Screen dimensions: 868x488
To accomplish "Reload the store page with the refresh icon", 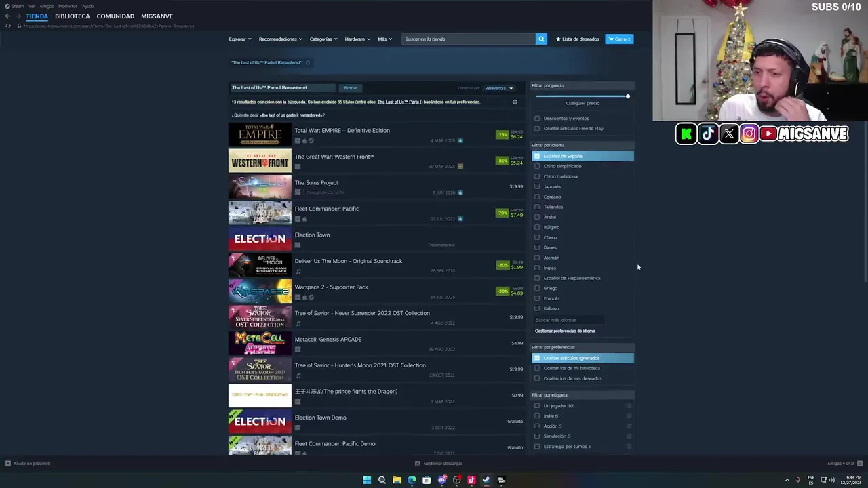I will coord(8,26).
